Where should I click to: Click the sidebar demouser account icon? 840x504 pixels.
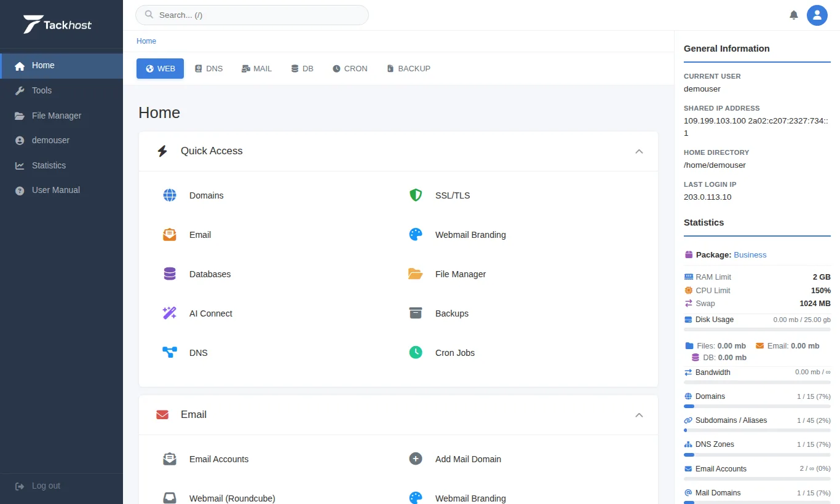tap(20, 140)
